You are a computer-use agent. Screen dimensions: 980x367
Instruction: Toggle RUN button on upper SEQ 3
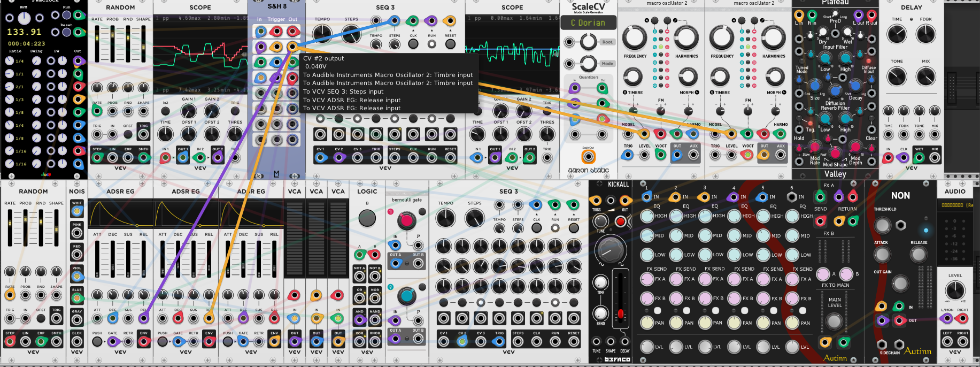tap(431, 44)
